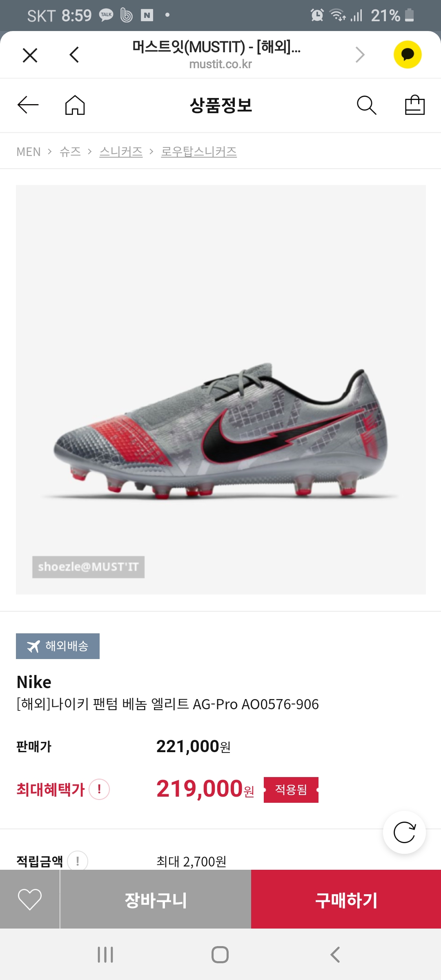Open search with magnifier icon
441x980 pixels.
click(366, 105)
